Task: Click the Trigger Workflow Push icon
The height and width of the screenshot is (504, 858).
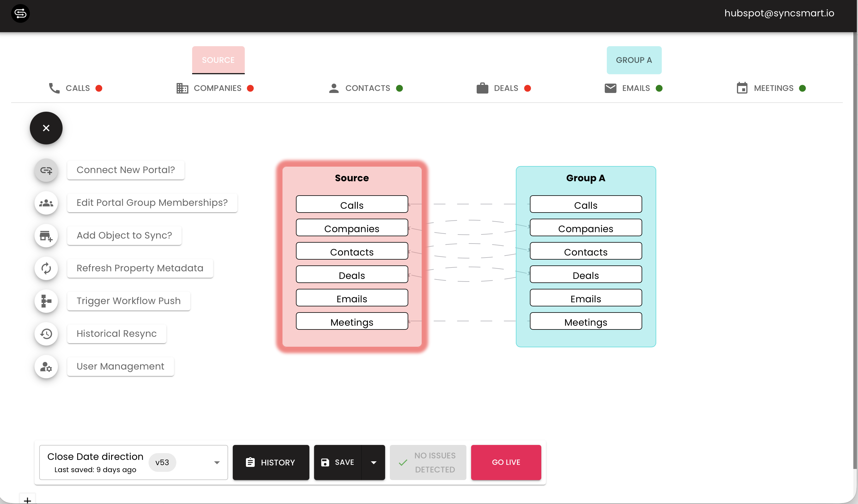Action: (46, 301)
